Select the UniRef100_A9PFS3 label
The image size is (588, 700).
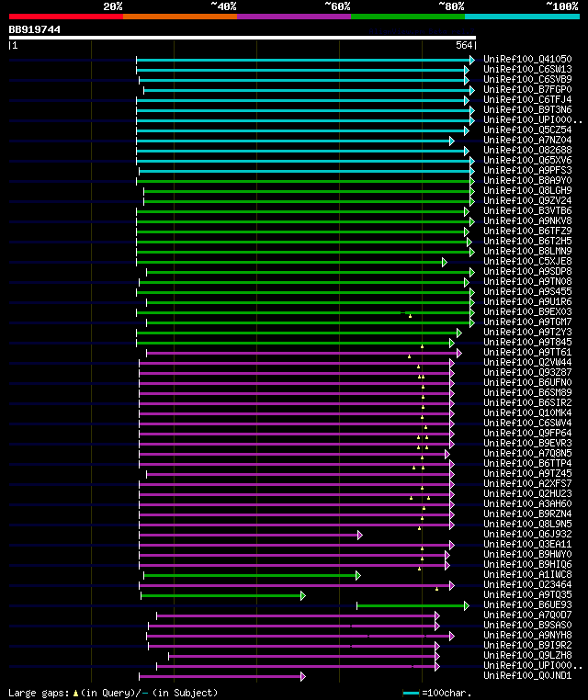click(527, 170)
